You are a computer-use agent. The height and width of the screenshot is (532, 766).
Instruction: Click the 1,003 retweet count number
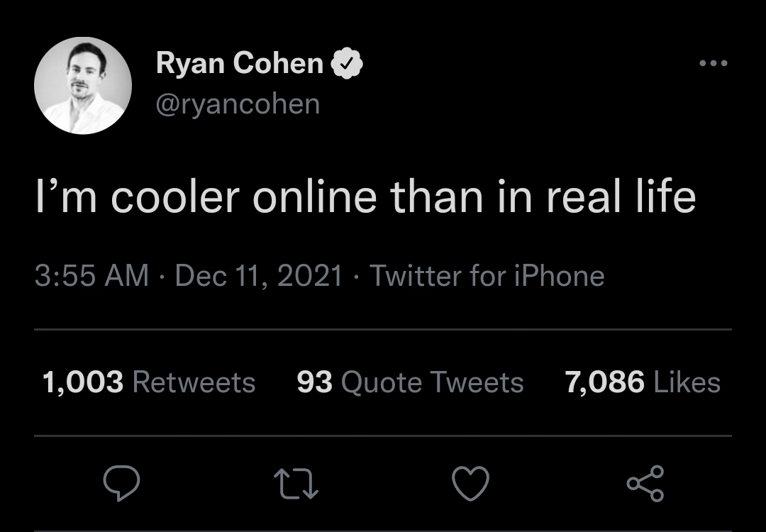coord(82,383)
